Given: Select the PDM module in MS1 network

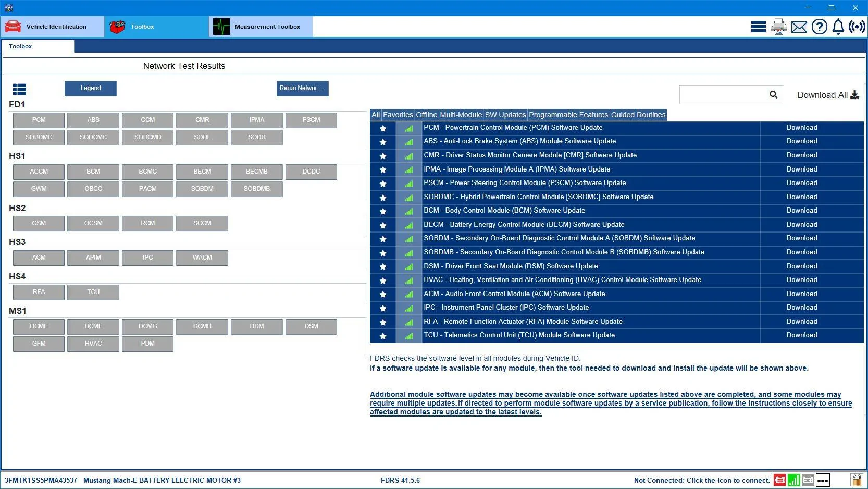Looking at the screenshot, I should point(147,344).
